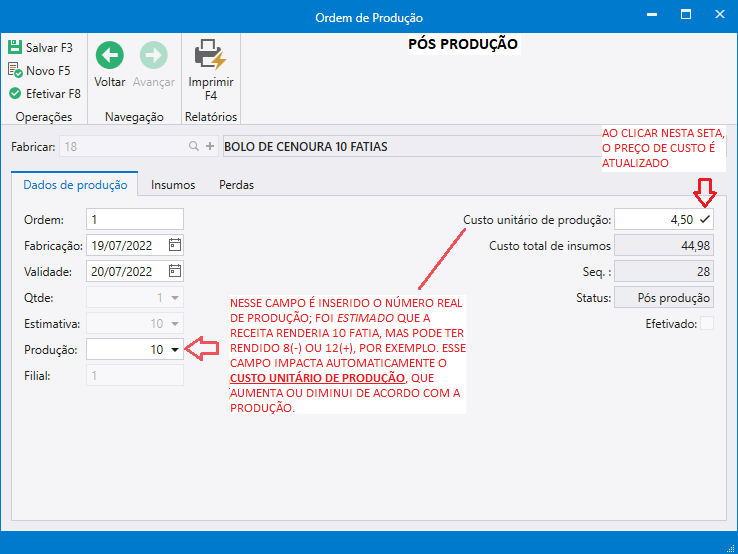Click the Filial field
738x554 pixels.
point(135,375)
